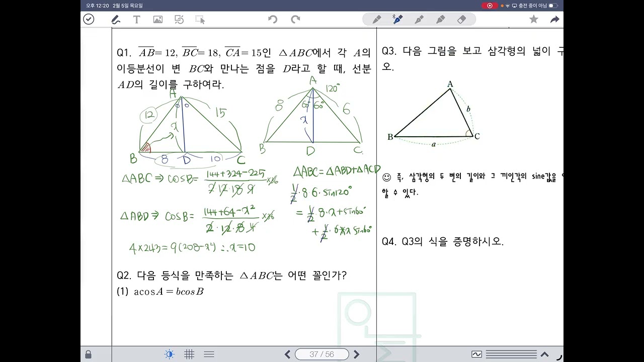Tap the Q4. proof question text
This screenshot has width=644, height=362.
coord(443,241)
